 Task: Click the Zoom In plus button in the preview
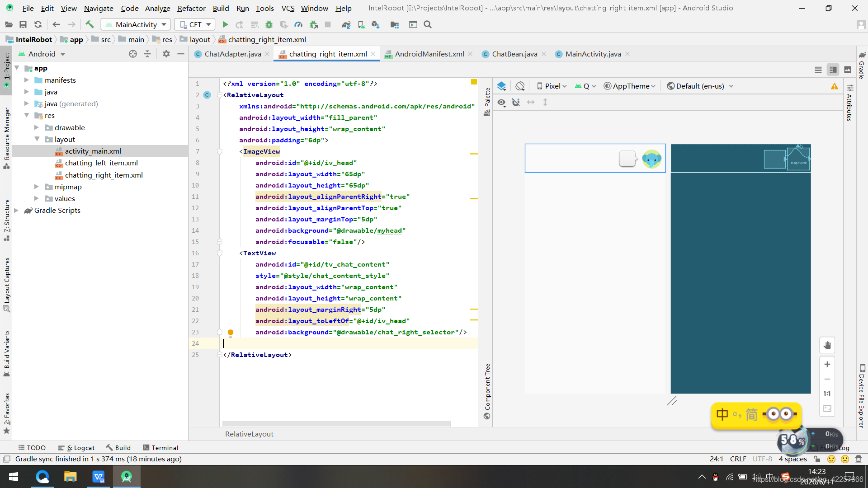[x=827, y=364]
